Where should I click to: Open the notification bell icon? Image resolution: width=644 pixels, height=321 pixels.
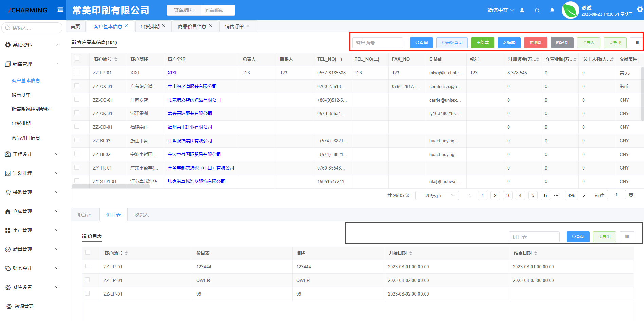[552, 10]
